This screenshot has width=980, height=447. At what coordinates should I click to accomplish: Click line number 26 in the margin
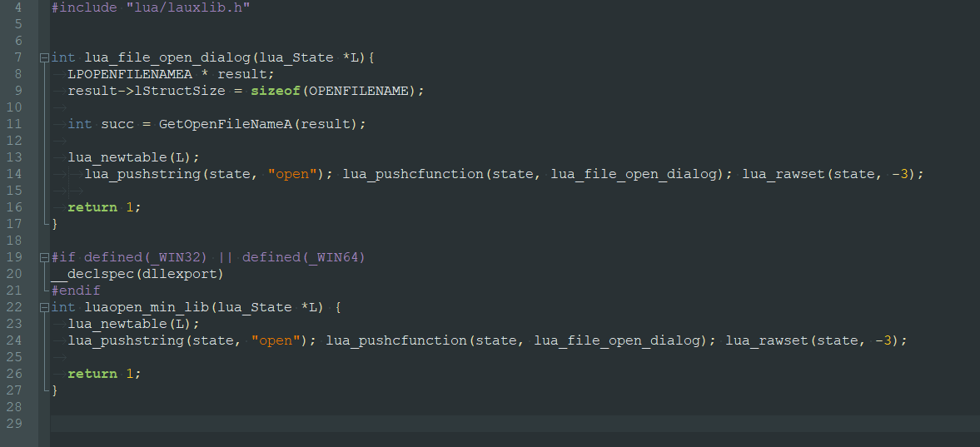(x=14, y=373)
